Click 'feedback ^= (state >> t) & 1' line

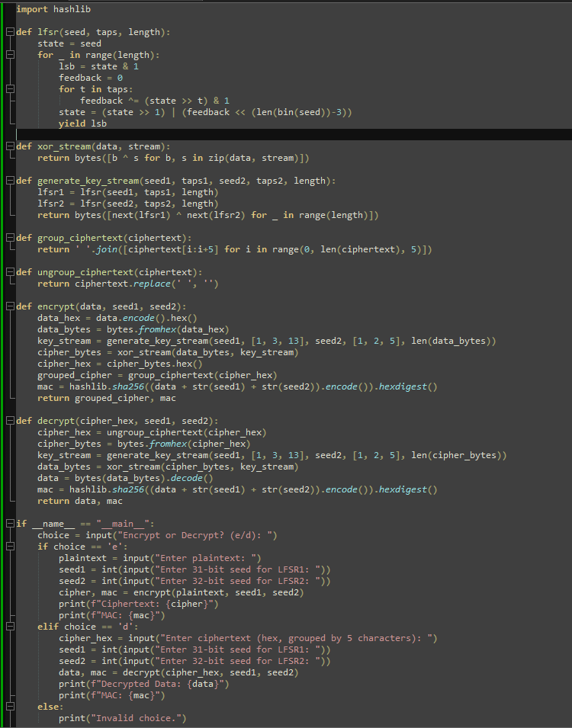[x=155, y=101]
